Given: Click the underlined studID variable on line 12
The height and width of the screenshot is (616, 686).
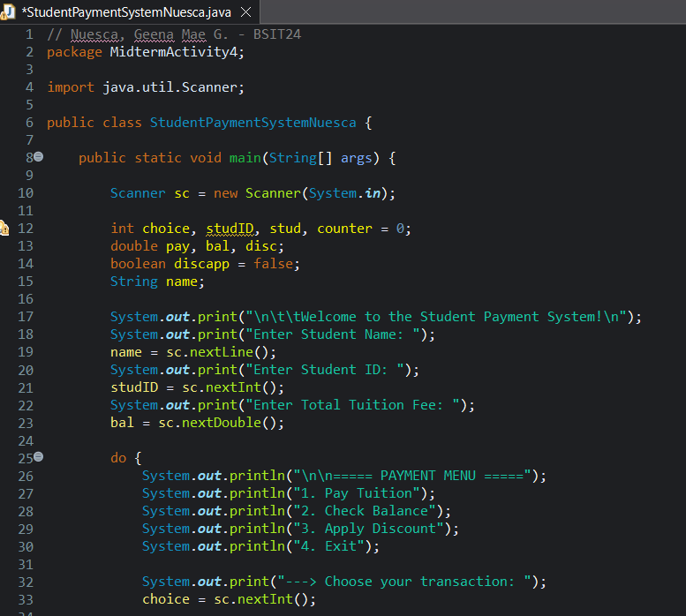Looking at the screenshot, I should point(230,229).
